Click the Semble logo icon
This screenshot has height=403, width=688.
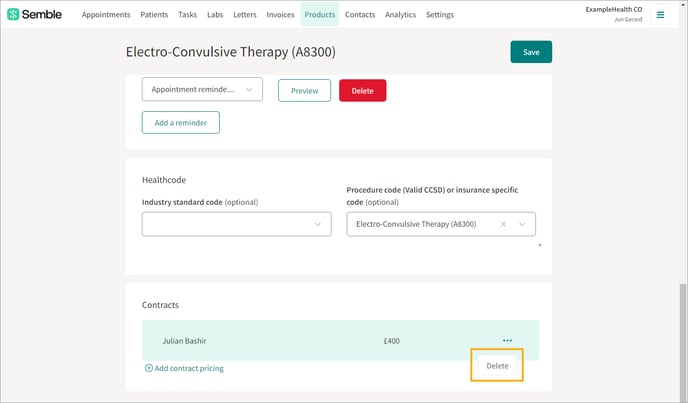(x=14, y=15)
